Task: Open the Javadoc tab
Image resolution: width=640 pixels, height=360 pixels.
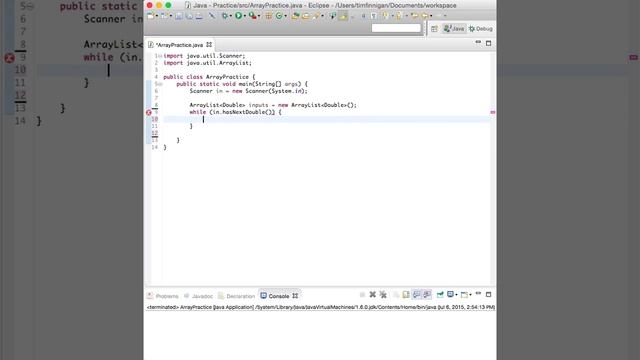Action: (198, 296)
